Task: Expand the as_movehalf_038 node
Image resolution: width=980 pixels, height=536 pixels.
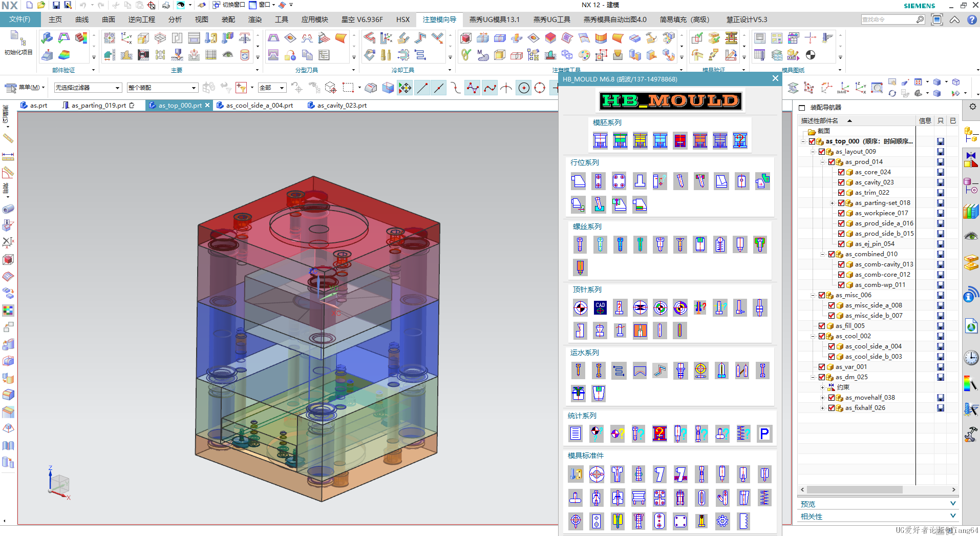Action: 823,398
